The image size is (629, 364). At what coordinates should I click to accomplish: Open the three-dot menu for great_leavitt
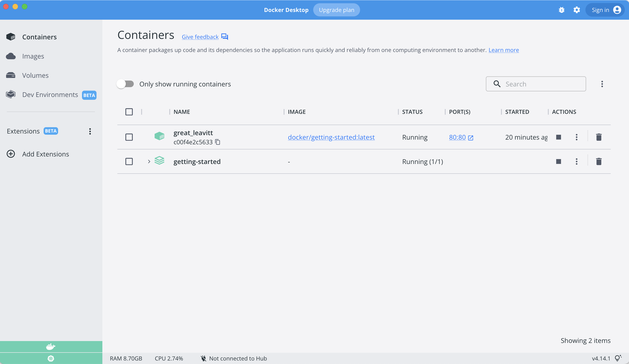[577, 137]
